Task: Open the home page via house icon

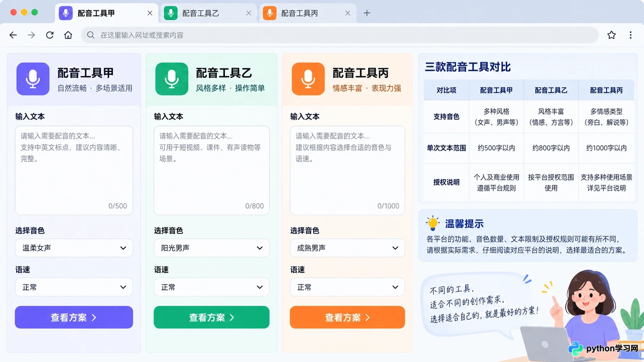Action: (x=68, y=35)
